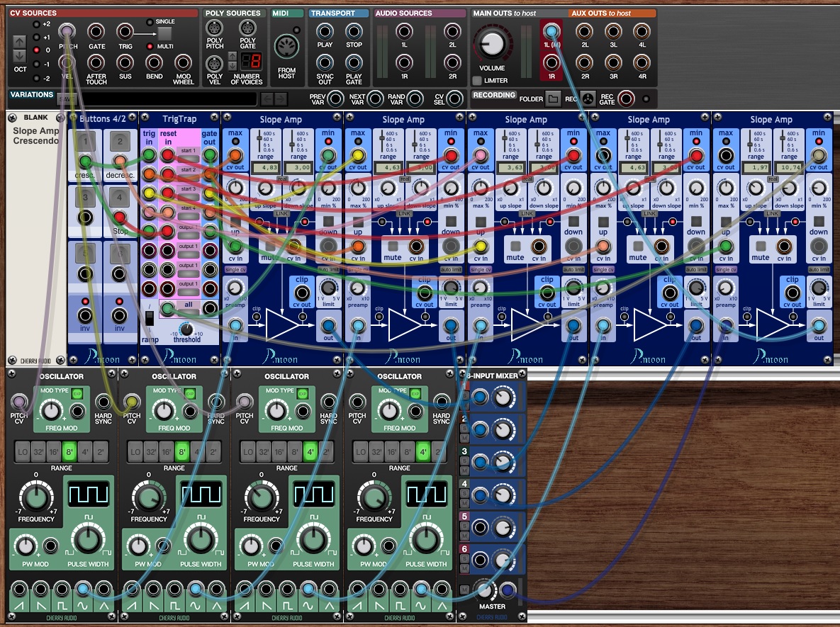Click the Transport PLAY jack

point(325,32)
